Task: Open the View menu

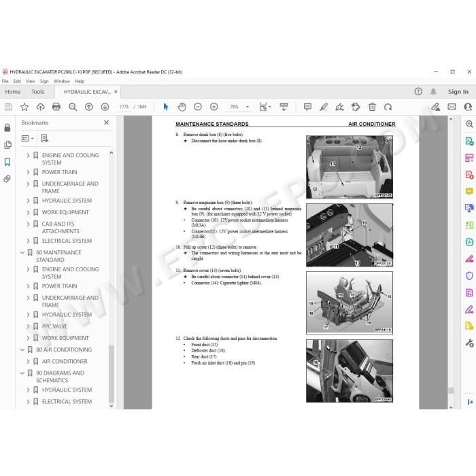Action: click(x=31, y=82)
